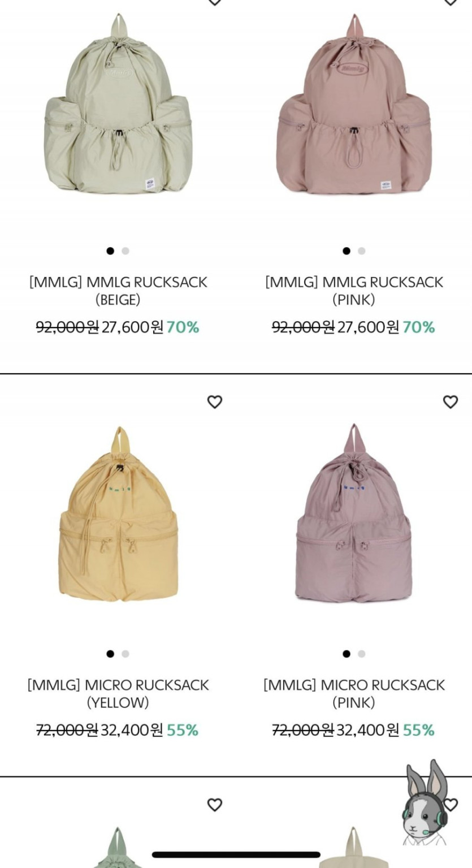Open pink Micro Rucksack product photo
This screenshot has width=472, height=868.
354,513
